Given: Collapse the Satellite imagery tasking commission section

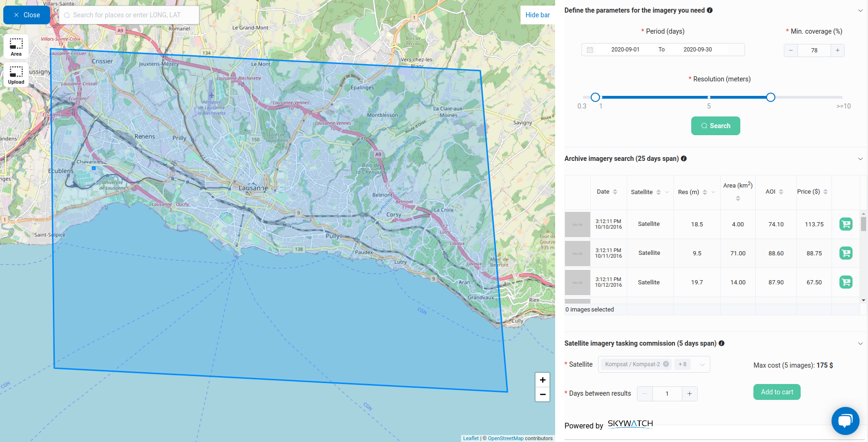Looking at the screenshot, I should click(x=860, y=344).
